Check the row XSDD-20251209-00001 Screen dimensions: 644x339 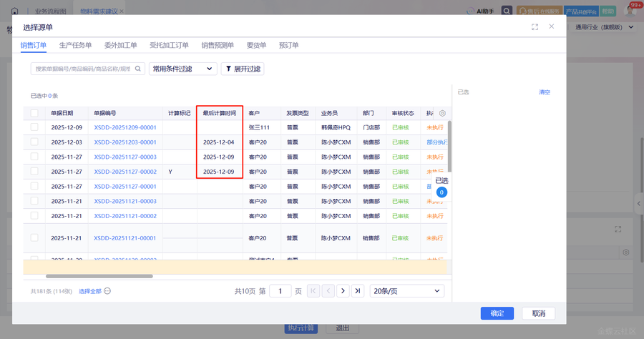tap(34, 127)
